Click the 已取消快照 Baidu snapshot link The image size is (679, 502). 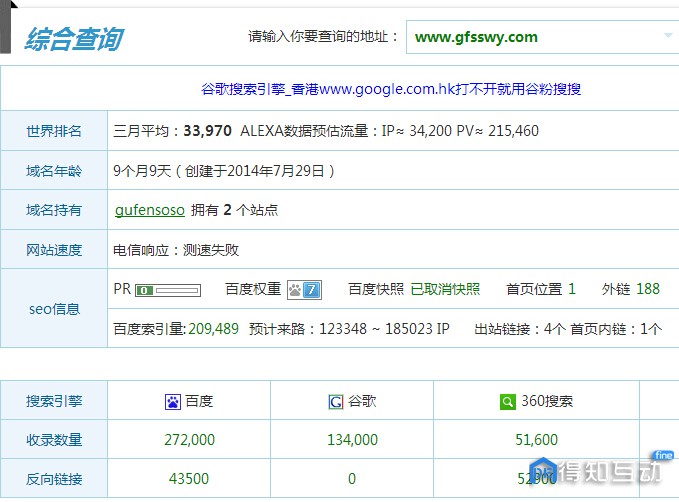(x=445, y=289)
